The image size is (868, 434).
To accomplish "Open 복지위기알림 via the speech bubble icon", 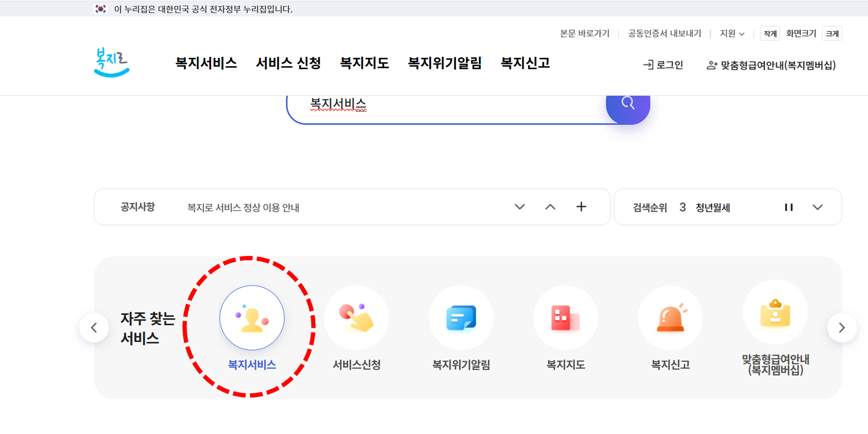I will click(461, 318).
